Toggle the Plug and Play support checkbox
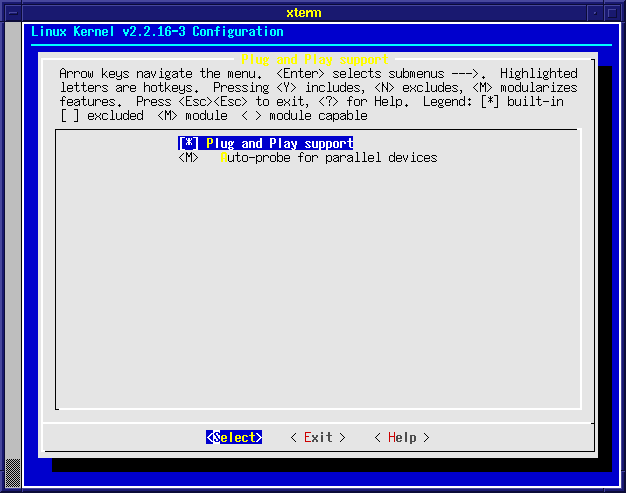The height and width of the screenshot is (493, 626). pyautogui.click(x=188, y=144)
